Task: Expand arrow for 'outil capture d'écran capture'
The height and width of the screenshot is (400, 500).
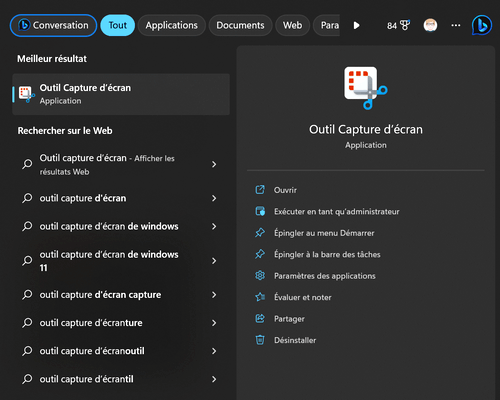Action: (x=214, y=295)
